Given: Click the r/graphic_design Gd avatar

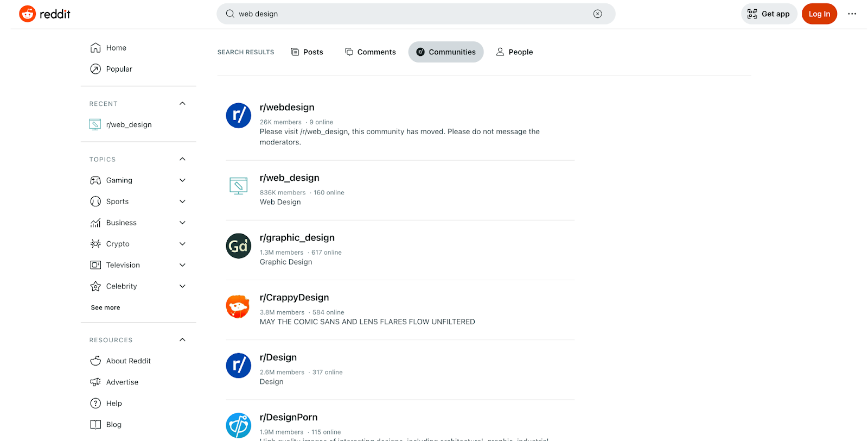Looking at the screenshot, I should (239, 246).
